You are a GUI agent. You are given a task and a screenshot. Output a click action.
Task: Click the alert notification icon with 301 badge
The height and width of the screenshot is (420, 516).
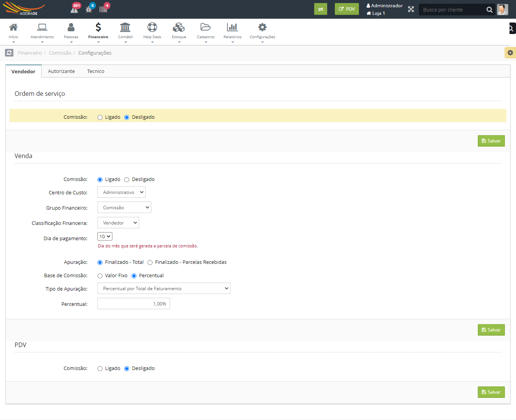tap(75, 9)
